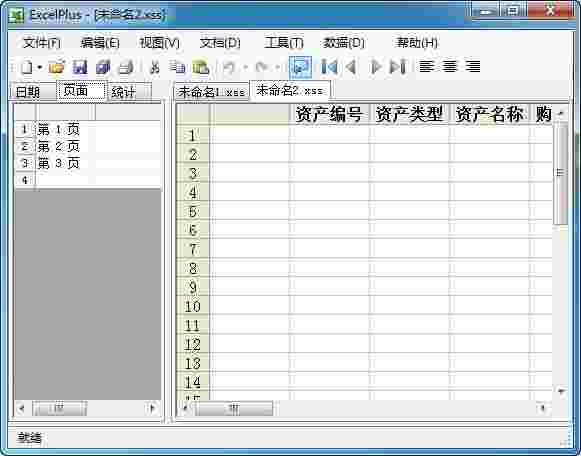581x456 pixels.
Task: Click the Open folder icon
Action: 57,67
